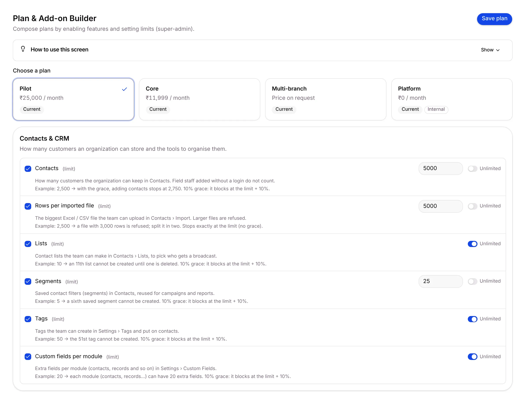The height and width of the screenshot is (396, 532).
Task: Disable Unlimited toggle for Tags
Action: point(472,319)
